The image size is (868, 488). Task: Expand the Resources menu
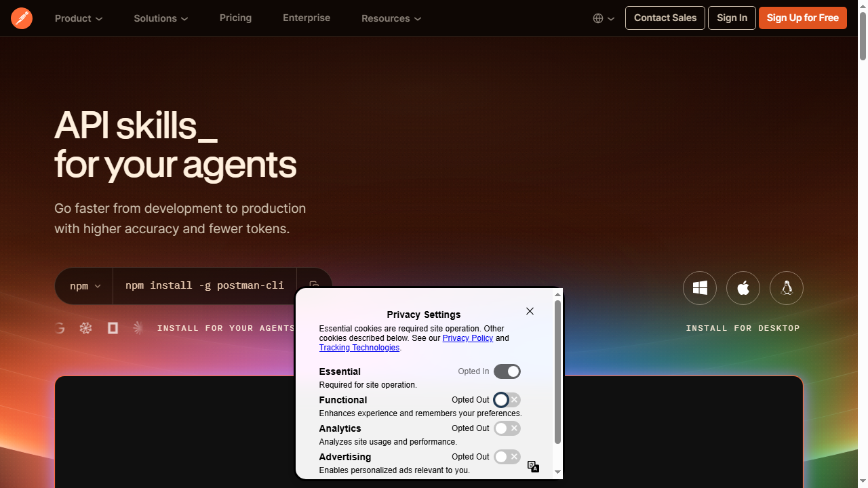(391, 18)
